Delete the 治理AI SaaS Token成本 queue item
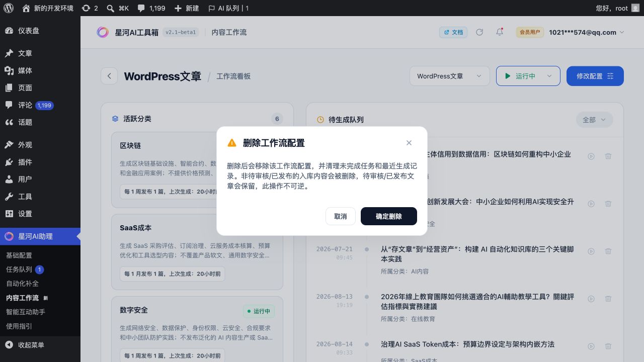This screenshot has width=644, height=362. [x=608, y=346]
